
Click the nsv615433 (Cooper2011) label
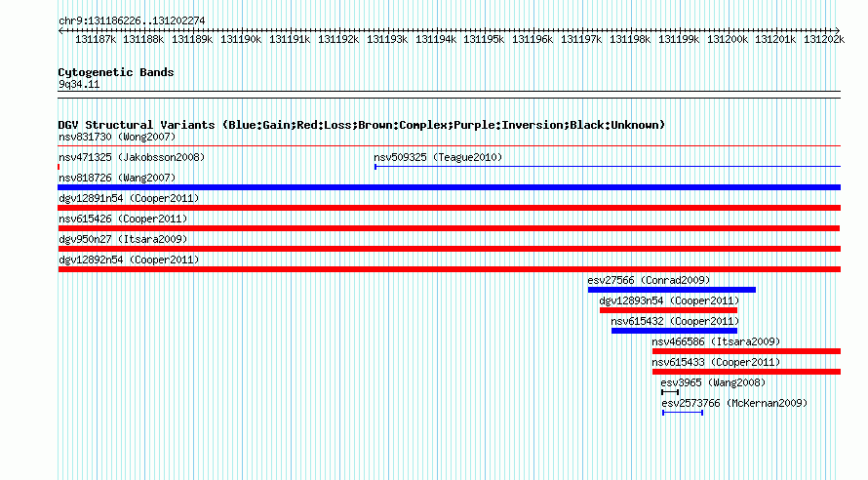point(716,362)
